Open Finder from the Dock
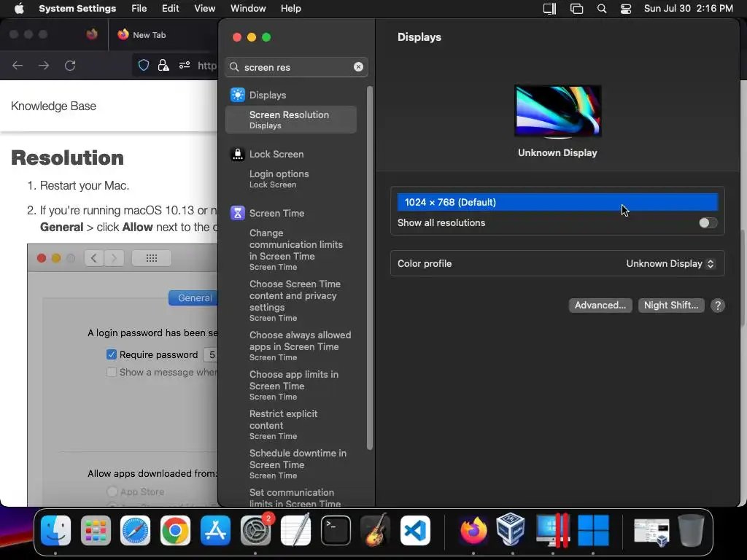This screenshot has height=560, width=747. [x=55, y=531]
